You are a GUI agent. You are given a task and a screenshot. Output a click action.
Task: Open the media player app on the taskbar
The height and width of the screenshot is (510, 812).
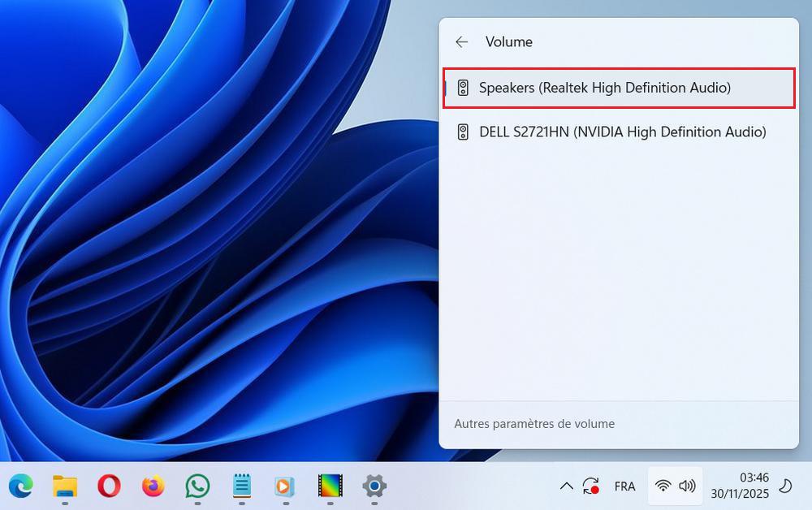click(284, 487)
